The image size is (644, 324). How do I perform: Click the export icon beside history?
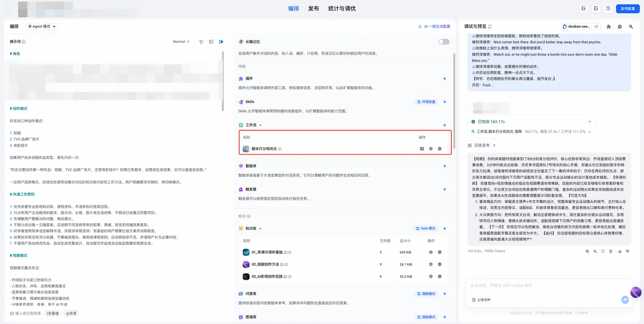(596, 8)
